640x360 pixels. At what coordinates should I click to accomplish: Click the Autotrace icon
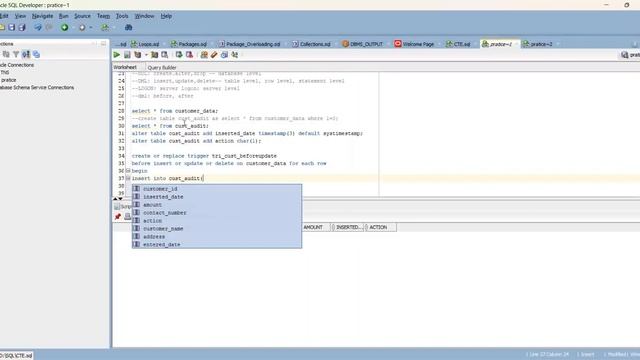(x=155, y=55)
